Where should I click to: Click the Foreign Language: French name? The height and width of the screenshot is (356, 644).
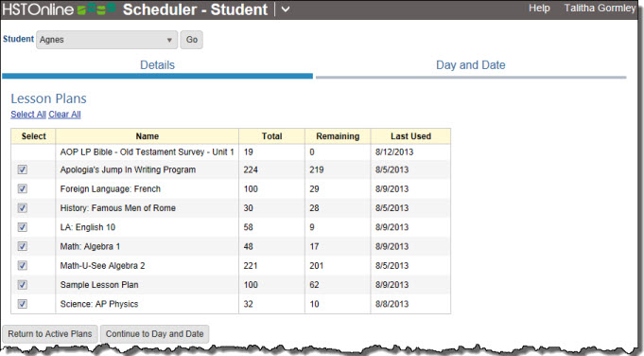pos(110,189)
